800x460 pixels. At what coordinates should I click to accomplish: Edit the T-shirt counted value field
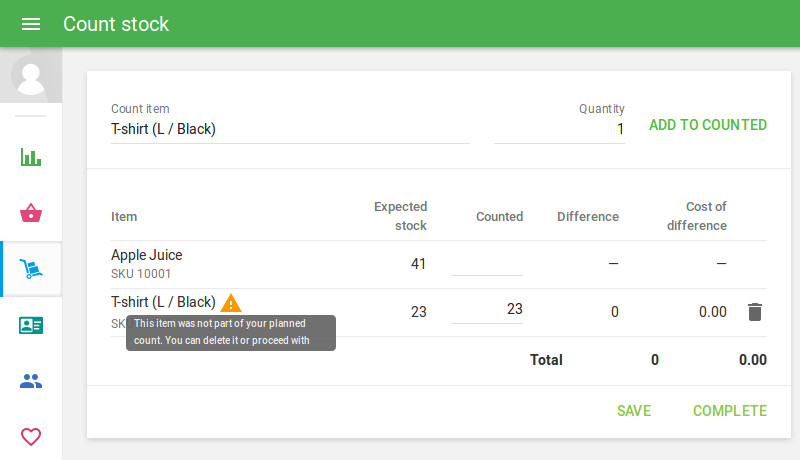click(486, 310)
